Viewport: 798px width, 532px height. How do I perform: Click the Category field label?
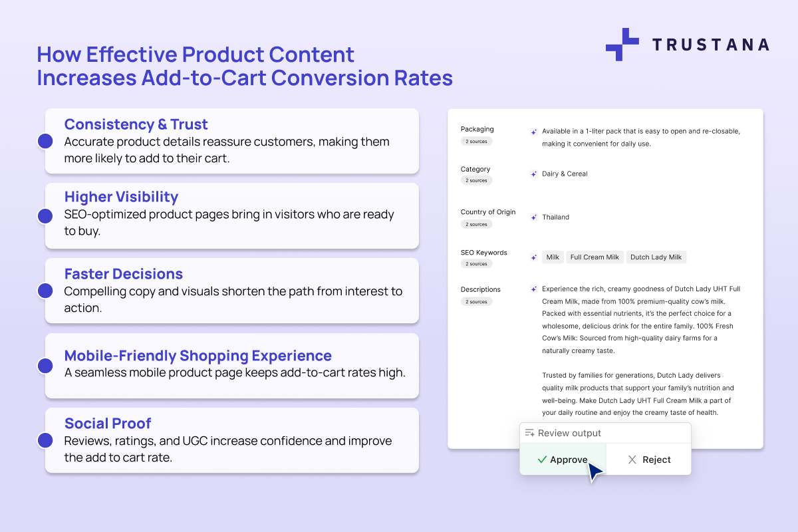pos(475,169)
